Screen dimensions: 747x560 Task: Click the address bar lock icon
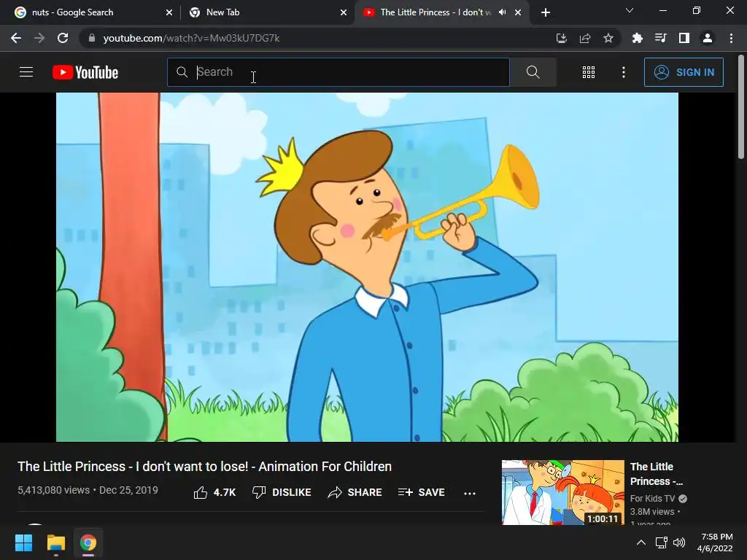tap(91, 38)
